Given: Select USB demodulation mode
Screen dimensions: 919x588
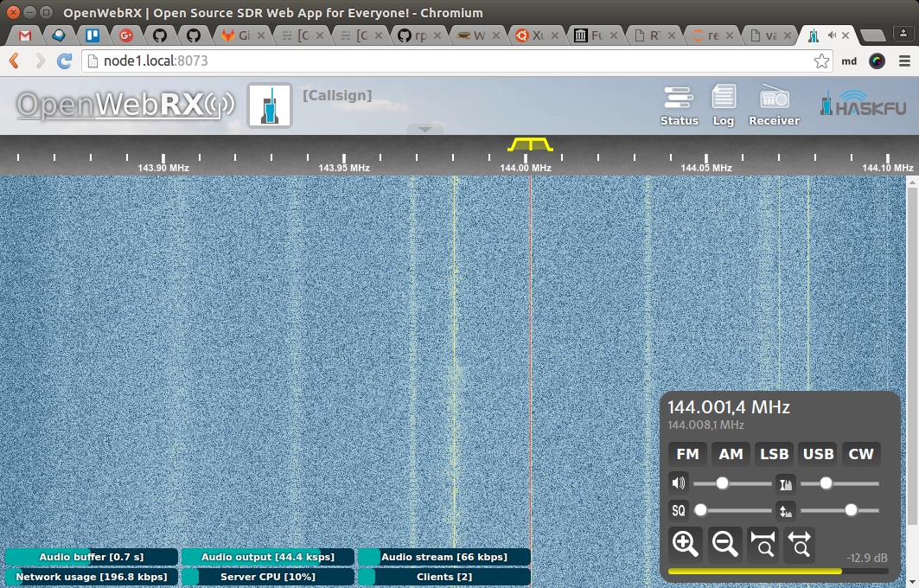Looking at the screenshot, I should (x=817, y=454).
